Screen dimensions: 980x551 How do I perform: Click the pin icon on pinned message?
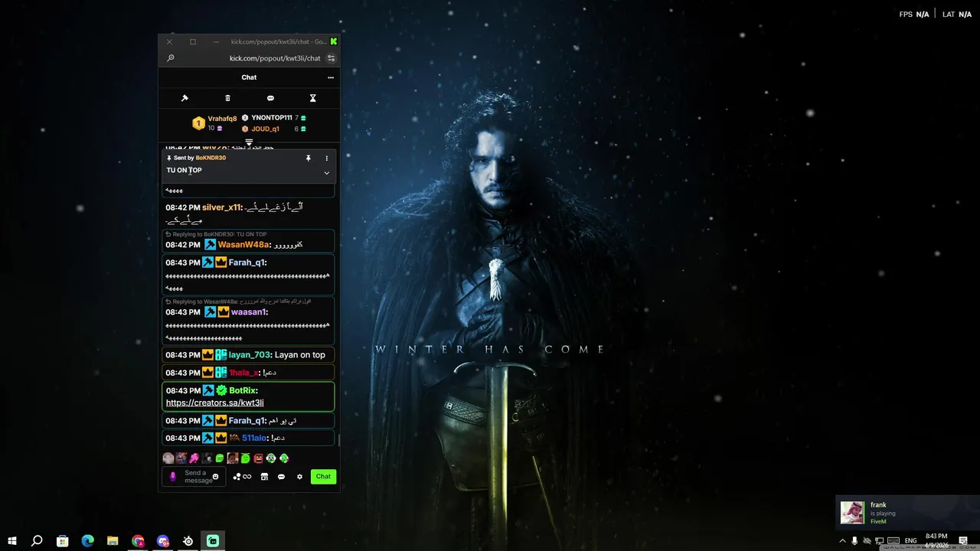pyautogui.click(x=309, y=158)
